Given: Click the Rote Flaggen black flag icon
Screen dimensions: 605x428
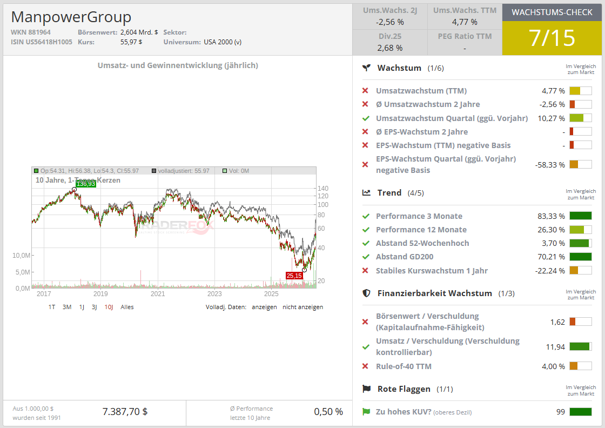Looking at the screenshot, I should pyautogui.click(x=366, y=389).
